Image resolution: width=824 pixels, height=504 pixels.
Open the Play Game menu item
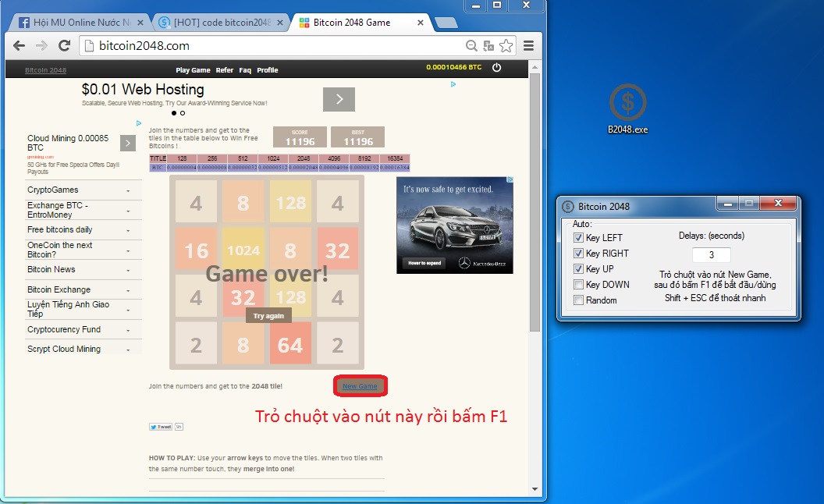pyautogui.click(x=193, y=70)
